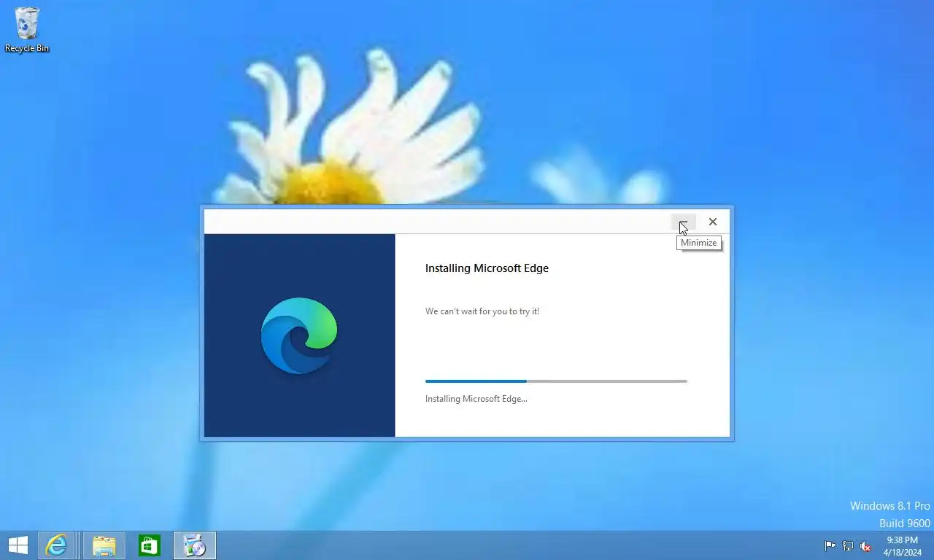Screen dimensions: 934x560
Task: Launch Internet Explorer from the taskbar
Action: [x=56, y=545]
